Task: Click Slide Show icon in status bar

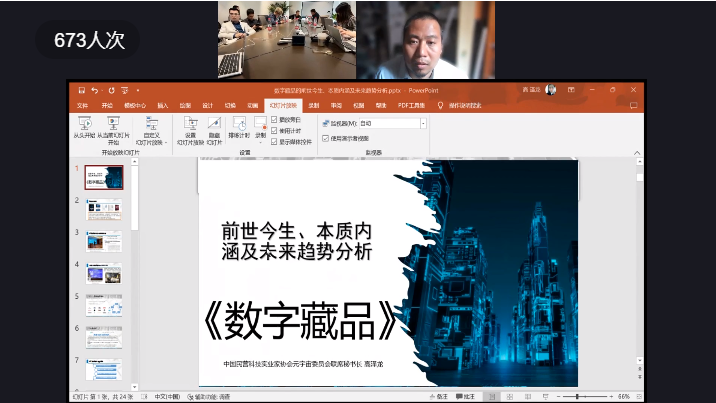Action: pos(545,397)
